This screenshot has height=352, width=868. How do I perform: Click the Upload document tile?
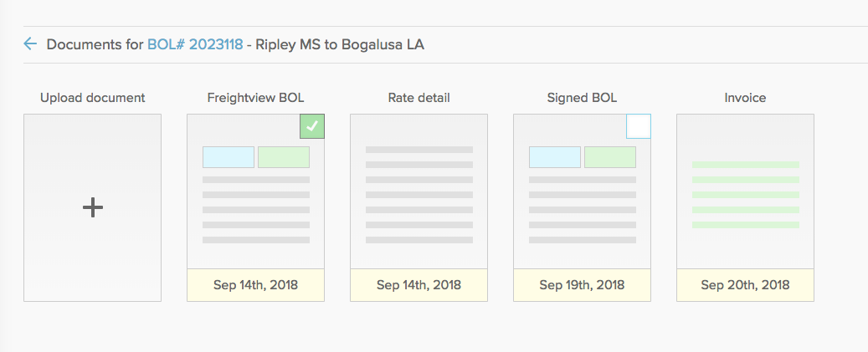(x=92, y=208)
